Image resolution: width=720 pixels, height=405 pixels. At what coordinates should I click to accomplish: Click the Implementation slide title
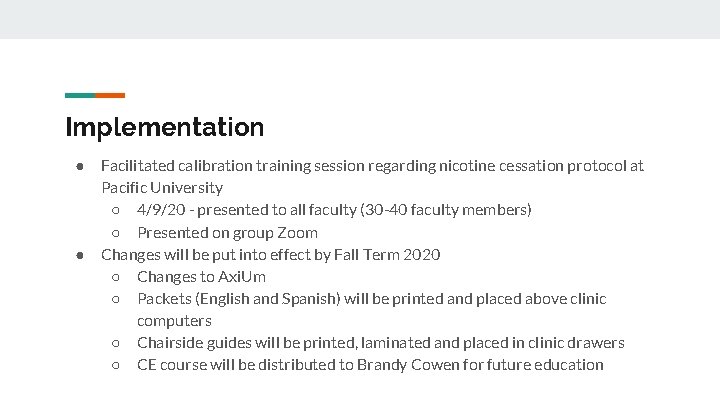click(x=164, y=128)
